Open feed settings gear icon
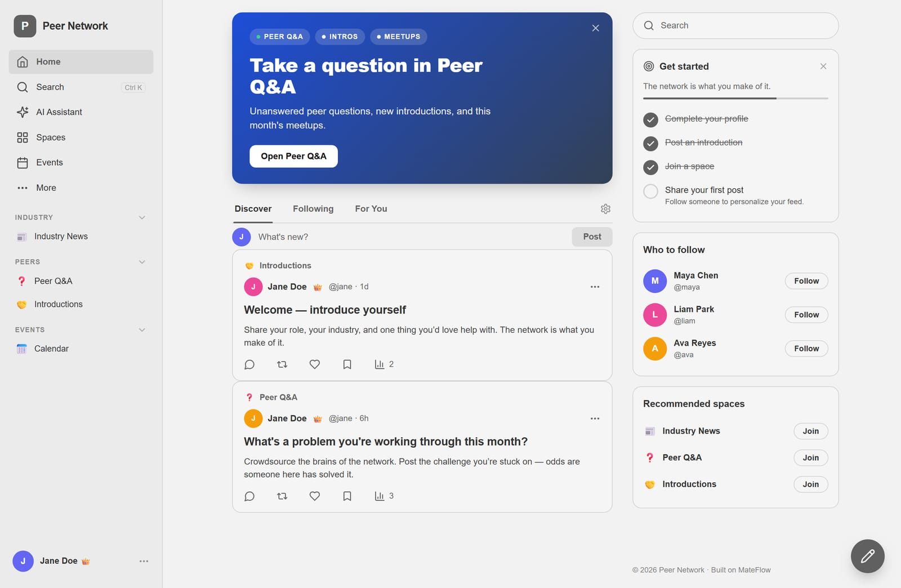The height and width of the screenshot is (588, 901). click(605, 209)
